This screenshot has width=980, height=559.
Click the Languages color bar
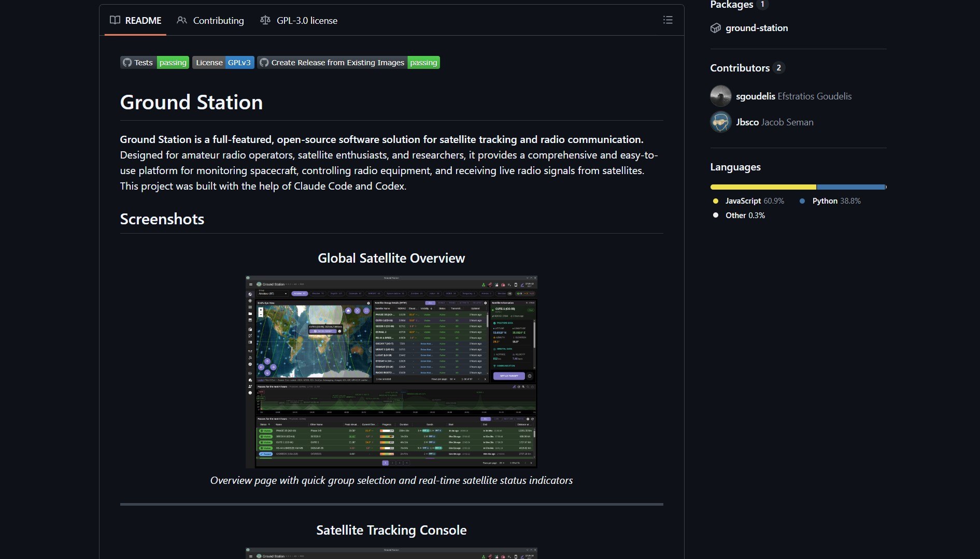click(798, 187)
